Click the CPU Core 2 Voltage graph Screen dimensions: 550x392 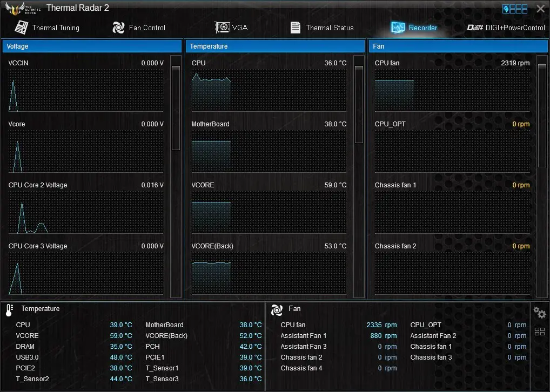[86, 213]
